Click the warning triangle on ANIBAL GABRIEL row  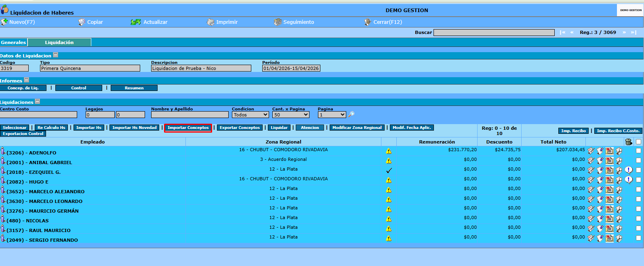click(x=389, y=160)
